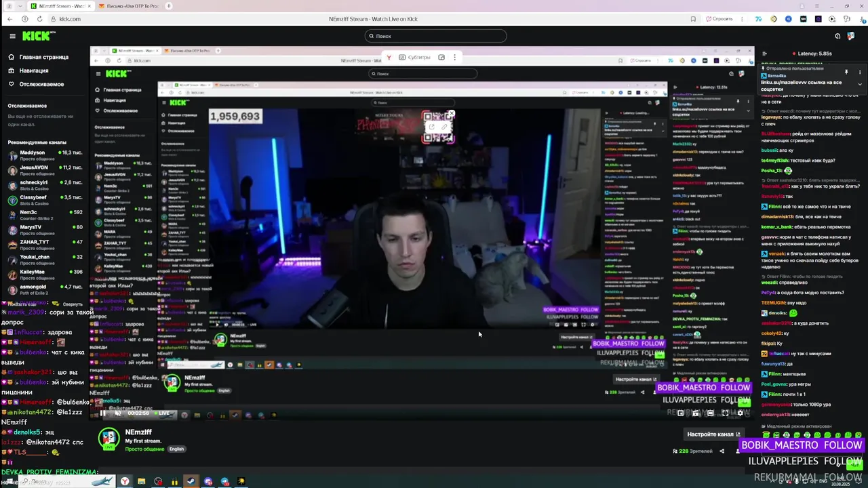Open Maddyson channel in main recommended list
The width and height of the screenshot is (868, 488).
pyautogui.click(x=45, y=155)
